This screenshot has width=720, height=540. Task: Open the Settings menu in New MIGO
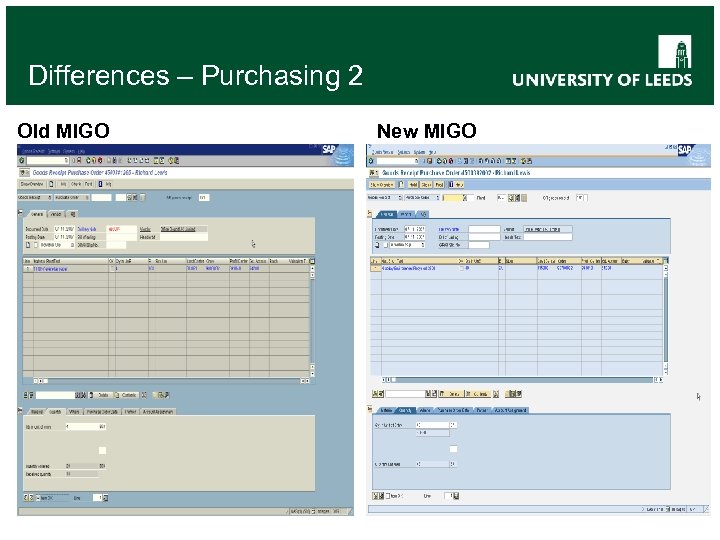pos(403,152)
